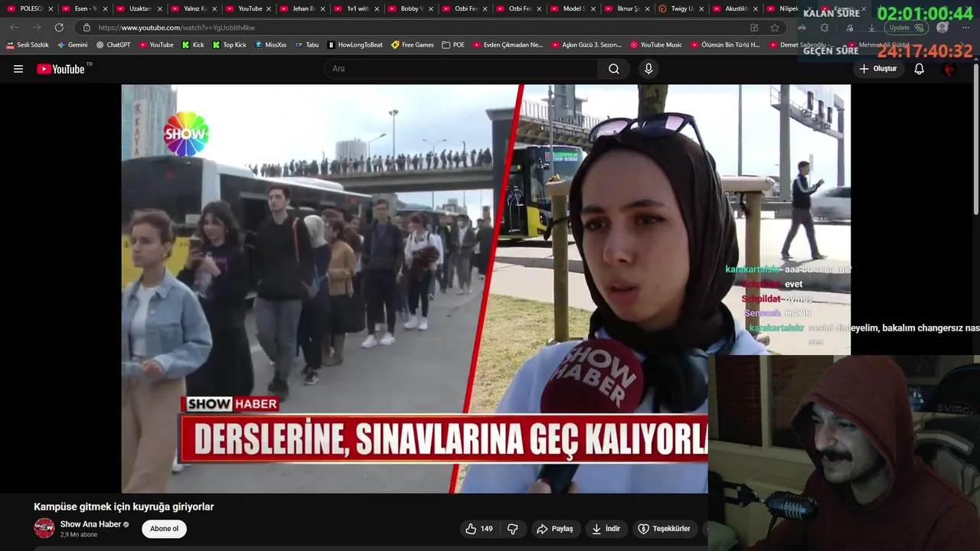
Task: Open the MissXss bookmark
Action: click(270, 45)
